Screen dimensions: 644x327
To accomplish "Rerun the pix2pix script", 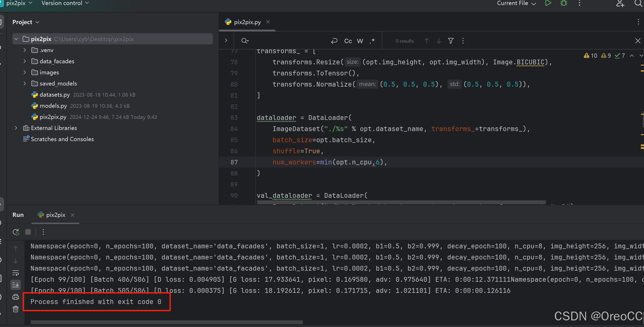I will (16, 232).
